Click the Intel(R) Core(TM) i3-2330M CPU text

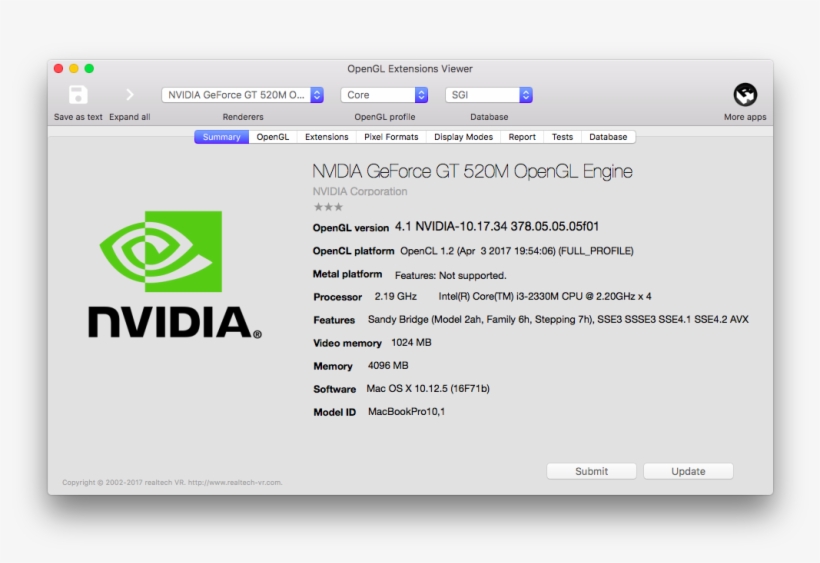point(545,296)
